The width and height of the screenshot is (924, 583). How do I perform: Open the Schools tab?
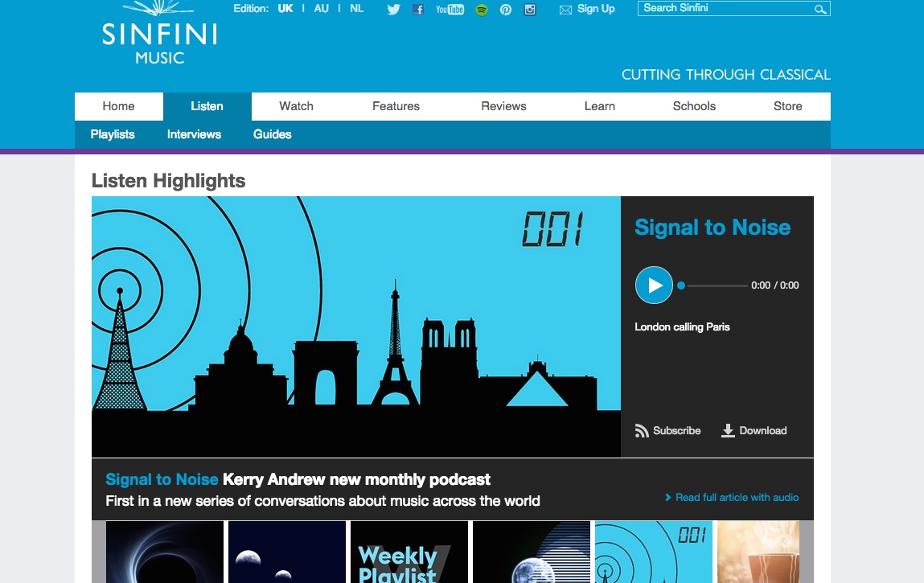[x=694, y=106]
